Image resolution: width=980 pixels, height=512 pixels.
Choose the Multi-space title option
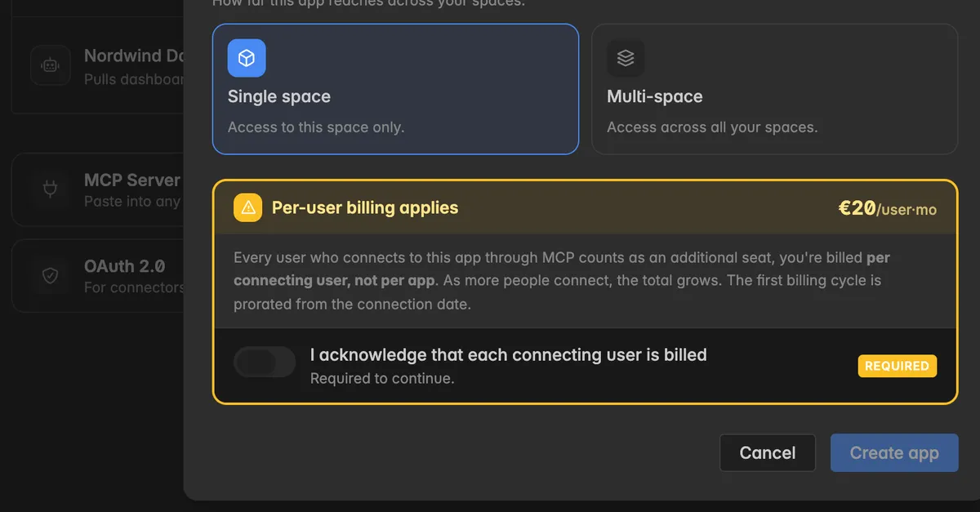point(655,96)
